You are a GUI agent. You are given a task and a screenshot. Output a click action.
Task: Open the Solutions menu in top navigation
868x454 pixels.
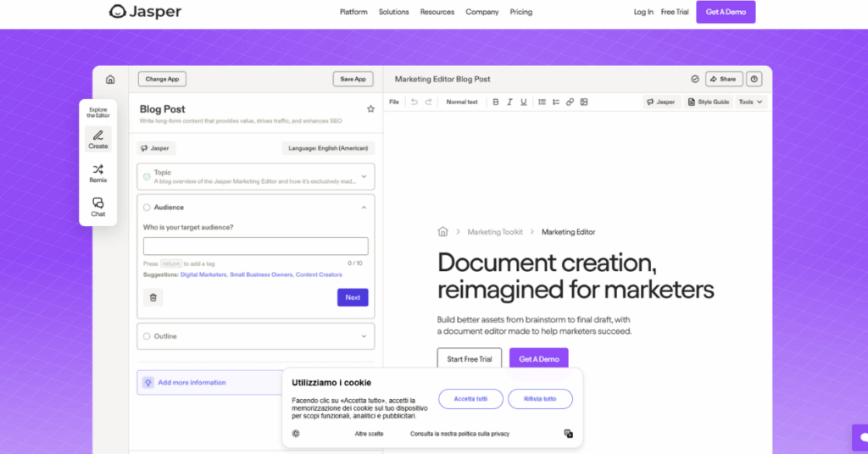tap(393, 12)
